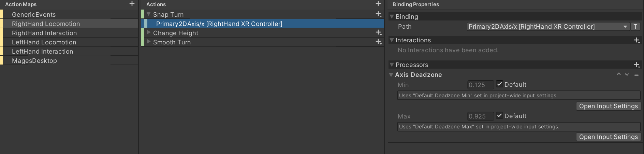Add a new processor
This screenshot has height=154, width=644.
point(637,65)
